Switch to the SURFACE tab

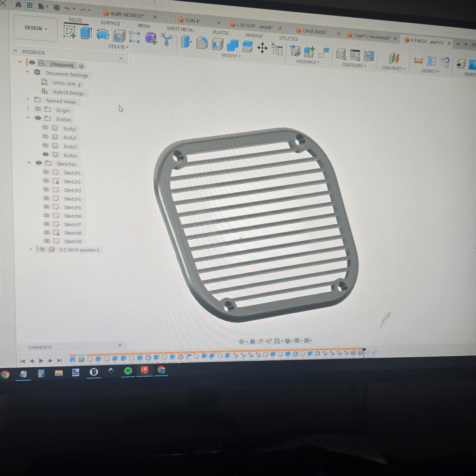point(110,23)
